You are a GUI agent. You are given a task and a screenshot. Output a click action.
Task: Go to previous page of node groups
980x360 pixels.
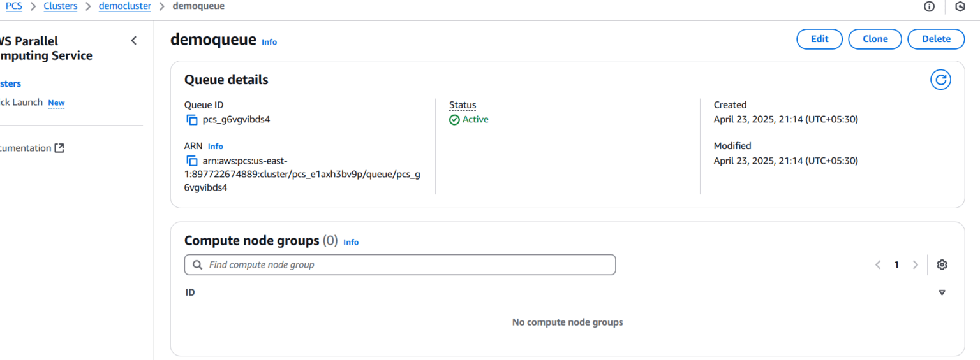(878, 265)
